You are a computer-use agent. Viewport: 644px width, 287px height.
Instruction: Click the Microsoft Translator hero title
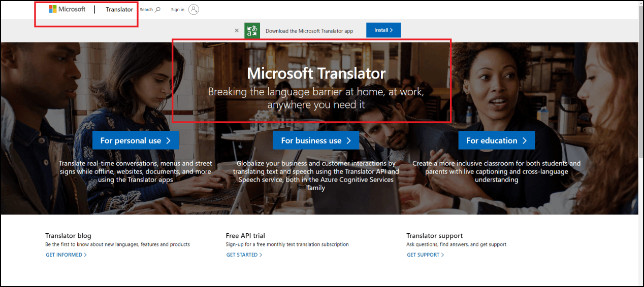point(316,73)
